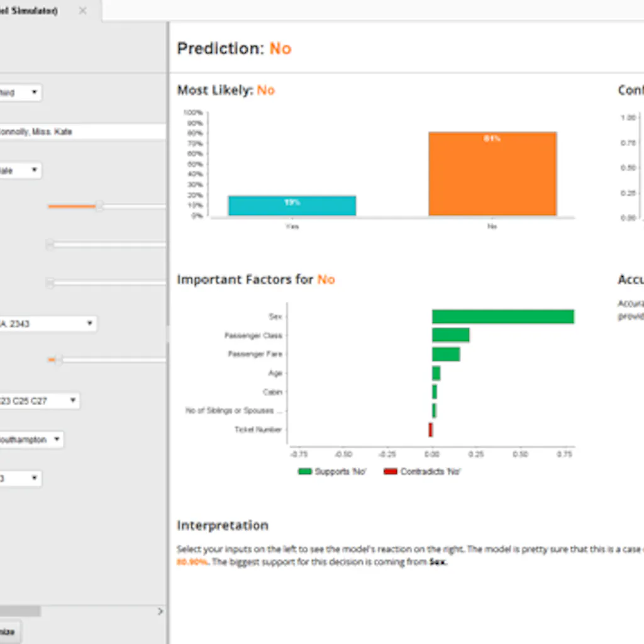Click the red Ticket Number factor bar
The width and height of the screenshot is (644, 644).
(x=430, y=430)
